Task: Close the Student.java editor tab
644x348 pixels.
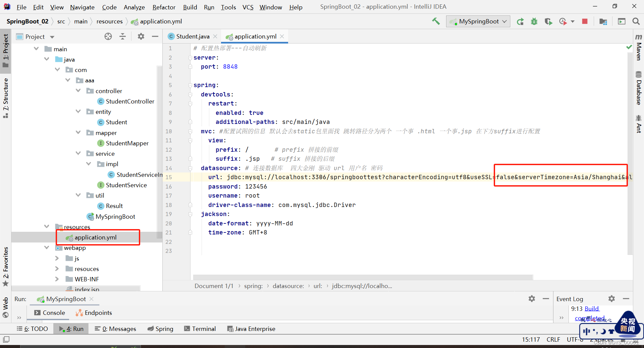Action: (215, 36)
